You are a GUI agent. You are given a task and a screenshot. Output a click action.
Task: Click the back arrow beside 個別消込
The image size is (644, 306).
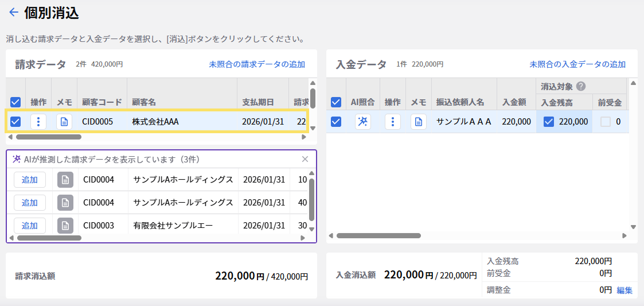pos(14,12)
